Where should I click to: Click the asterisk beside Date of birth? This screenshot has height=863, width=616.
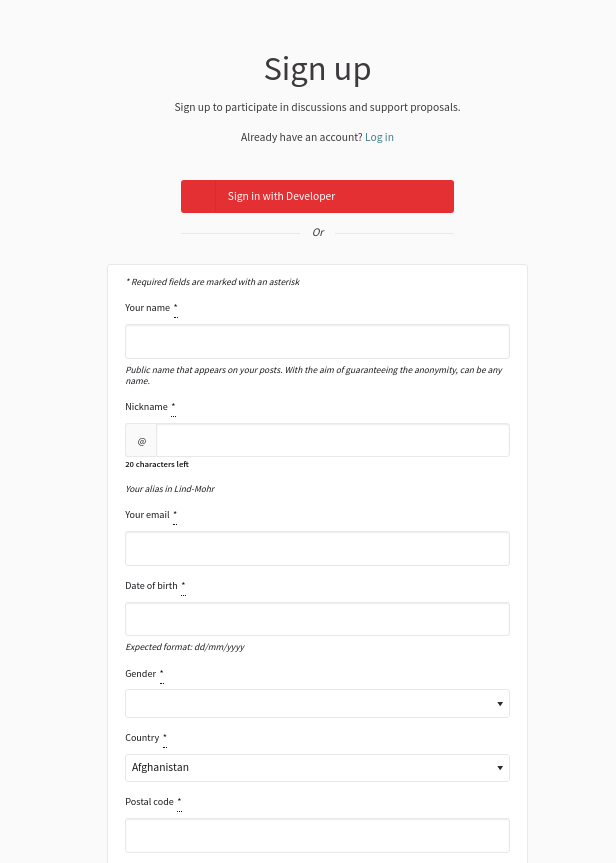(183, 584)
